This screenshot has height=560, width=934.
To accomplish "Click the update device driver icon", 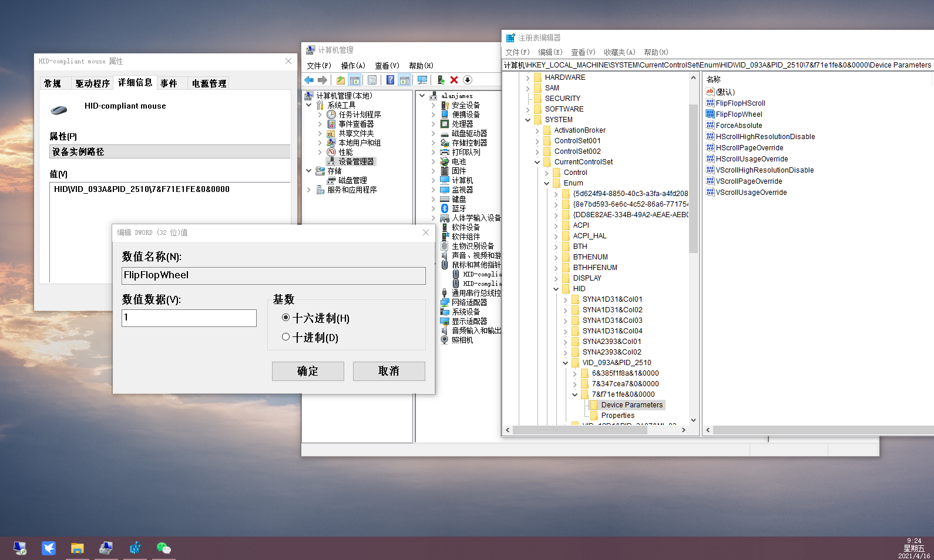I will pyautogui.click(x=441, y=80).
